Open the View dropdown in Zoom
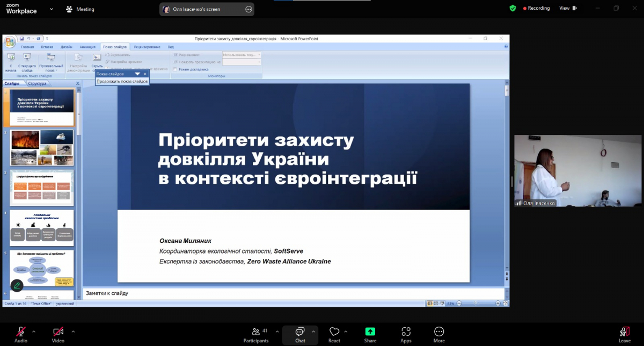The height and width of the screenshot is (346, 644). [x=568, y=8]
